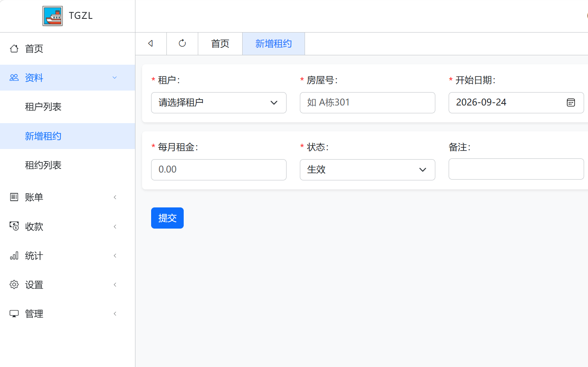The image size is (588, 367).
Task: Click the bill icon beside 账单
Action: pos(14,197)
